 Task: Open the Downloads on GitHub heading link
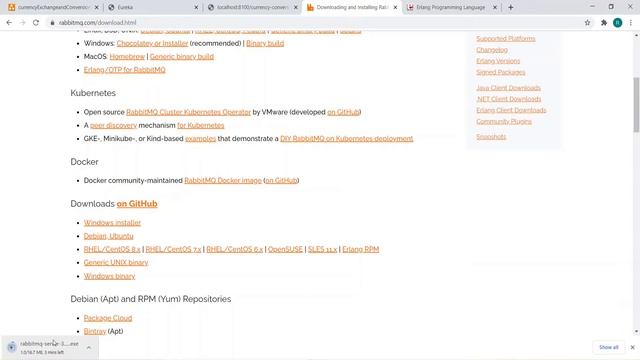(x=137, y=204)
